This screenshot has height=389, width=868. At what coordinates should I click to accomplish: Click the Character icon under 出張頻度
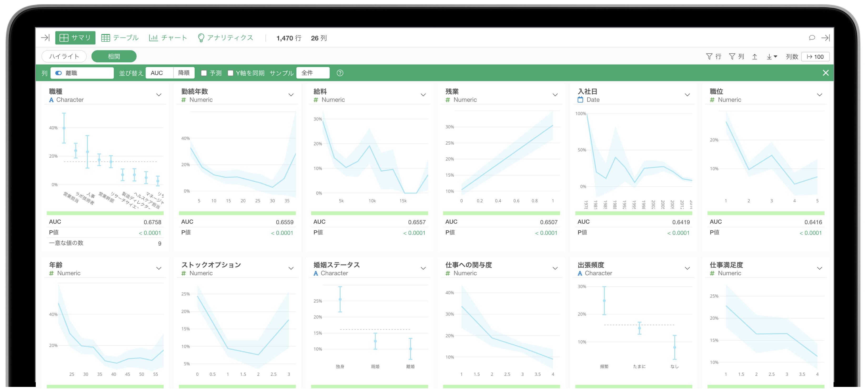580,273
